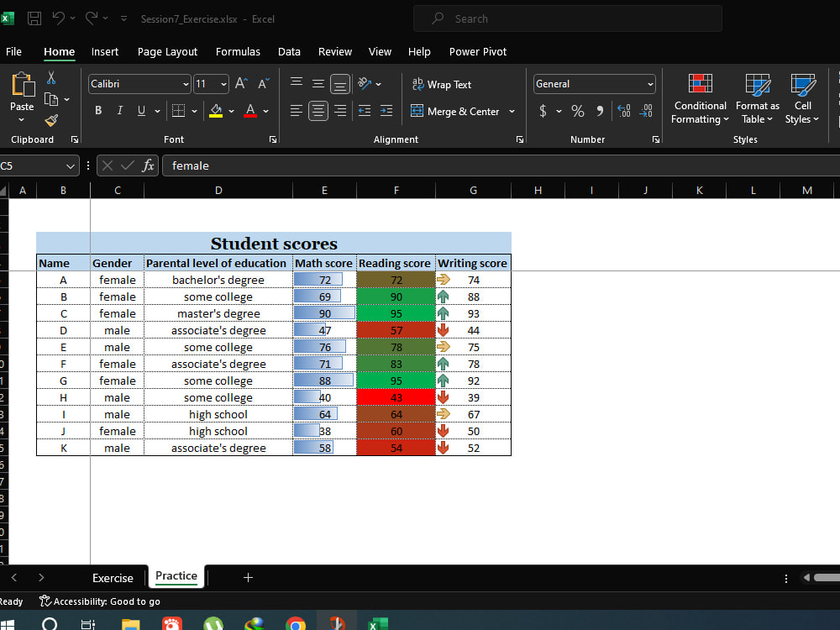
Task: Toggle Bold formatting
Action: (98, 111)
